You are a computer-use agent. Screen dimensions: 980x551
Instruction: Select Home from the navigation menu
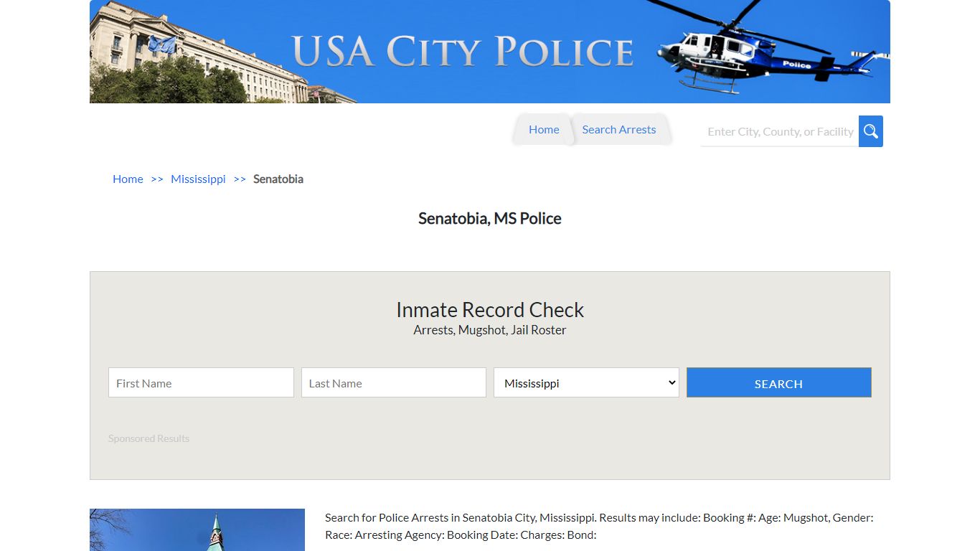pos(543,129)
